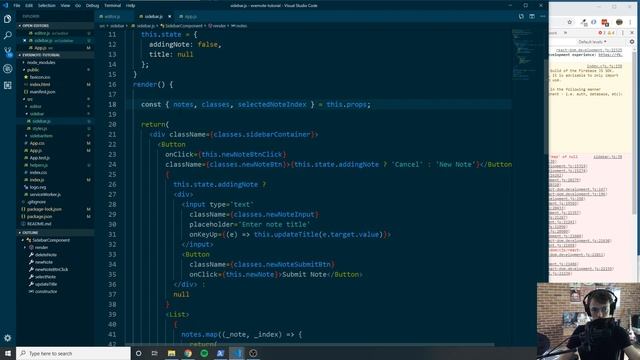Show more DevTools tabs via chevron
The image size is (640, 360).
coord(565,33)
